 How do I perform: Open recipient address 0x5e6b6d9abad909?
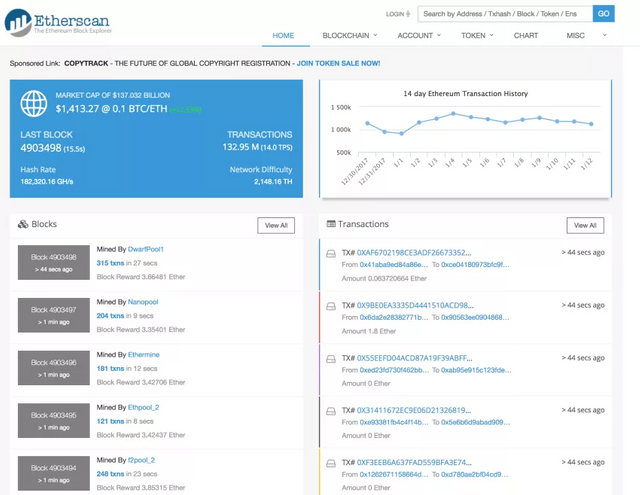click(476, 422)
